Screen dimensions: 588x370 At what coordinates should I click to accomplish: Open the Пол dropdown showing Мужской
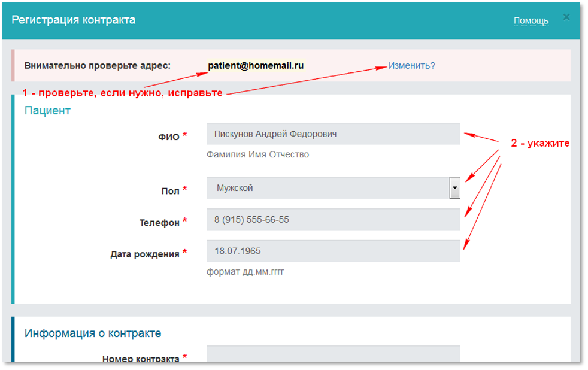(328, 188)
